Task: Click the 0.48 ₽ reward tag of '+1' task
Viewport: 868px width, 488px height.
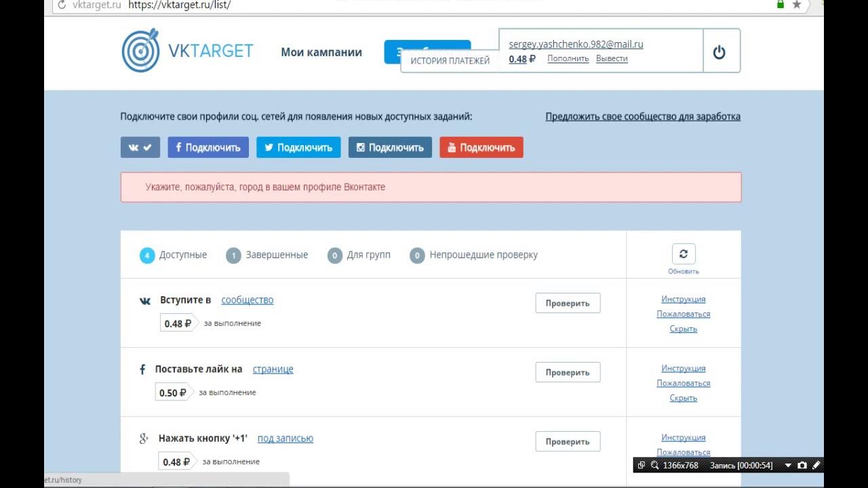Action: point(178,462)
